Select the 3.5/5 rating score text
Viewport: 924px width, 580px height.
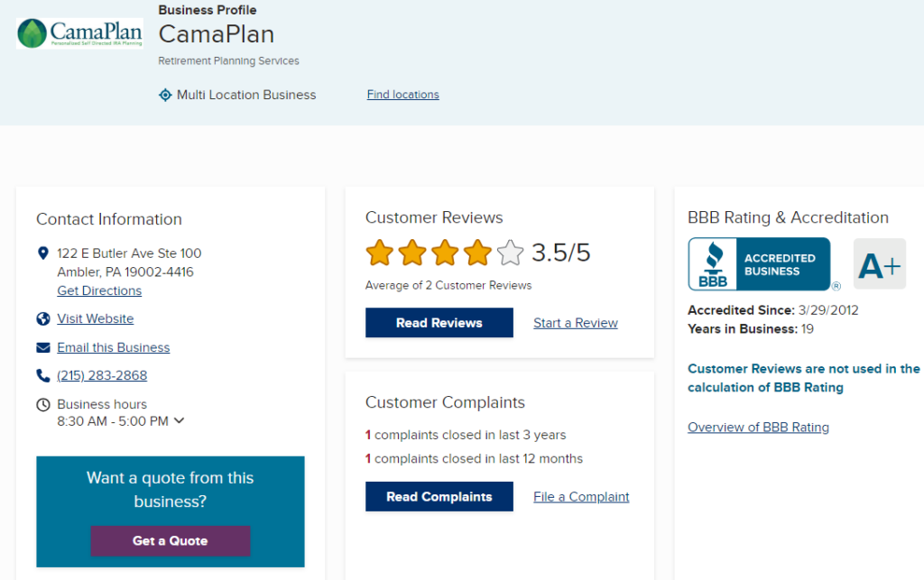coord(560,253)
